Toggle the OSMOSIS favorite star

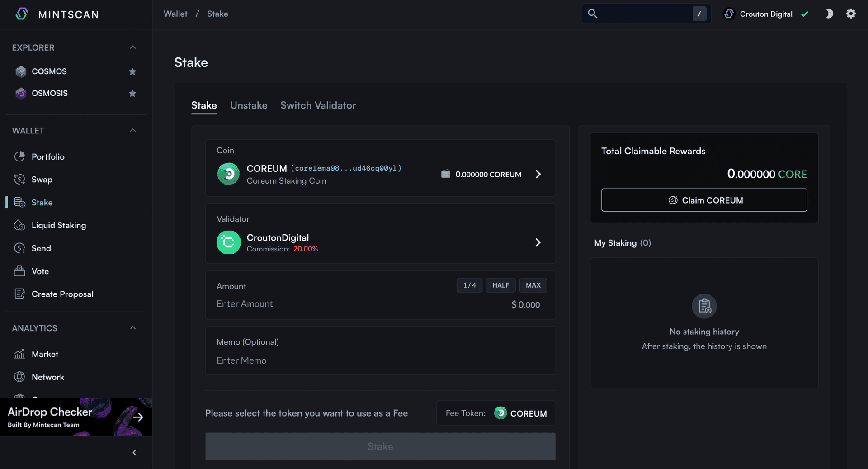pyautogui.click(x=132, y=93)
